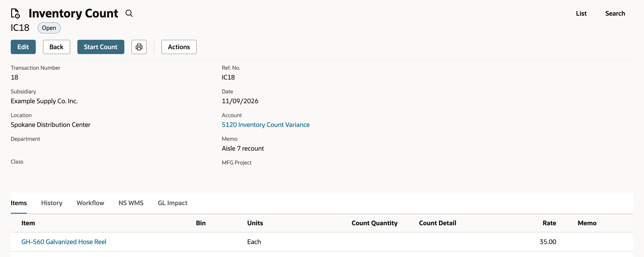View the GL Impact tab
644x257 pixels.
click(x=172, y=203)
